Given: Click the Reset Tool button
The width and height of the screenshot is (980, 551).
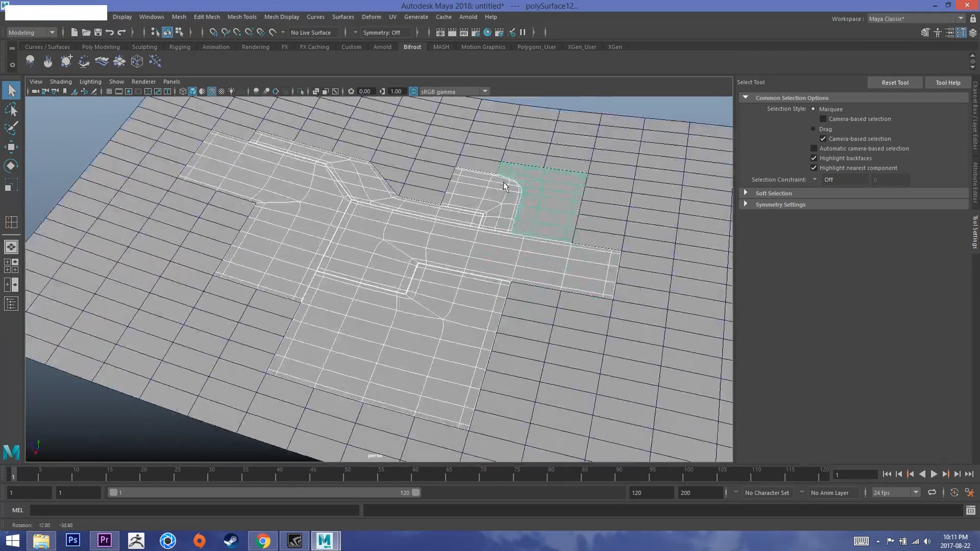Looking at the screenshot, I should coord(895,82).
